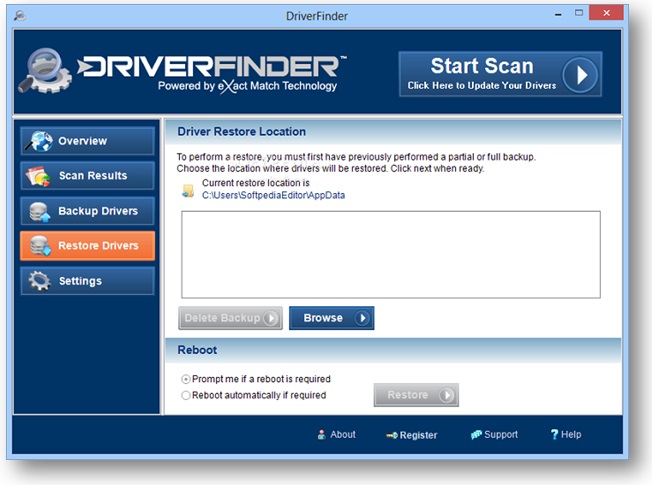Close the DriverFinder window
Image resolution: width=652 pixels, height=485 pixels.
[606, 13]
